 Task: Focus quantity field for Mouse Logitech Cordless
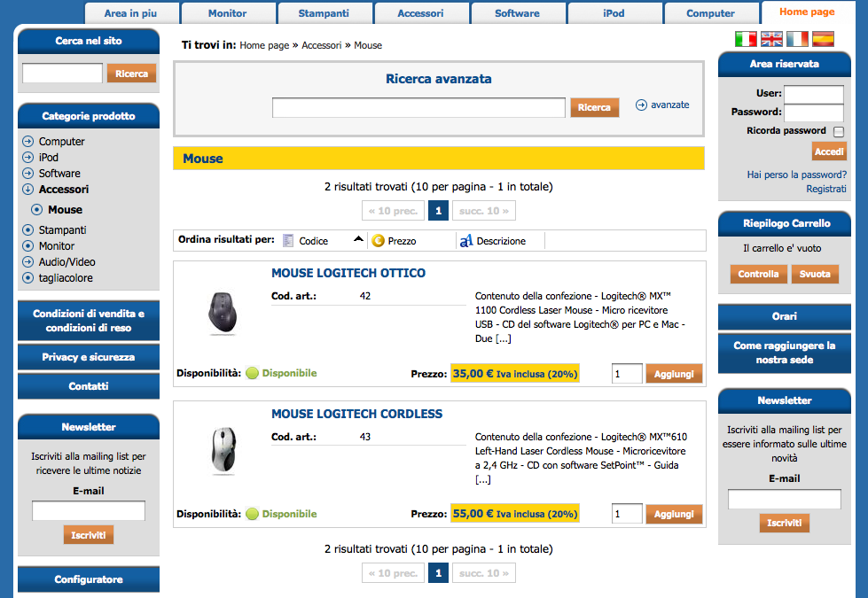pyautogui.click(x=627, y=514)
